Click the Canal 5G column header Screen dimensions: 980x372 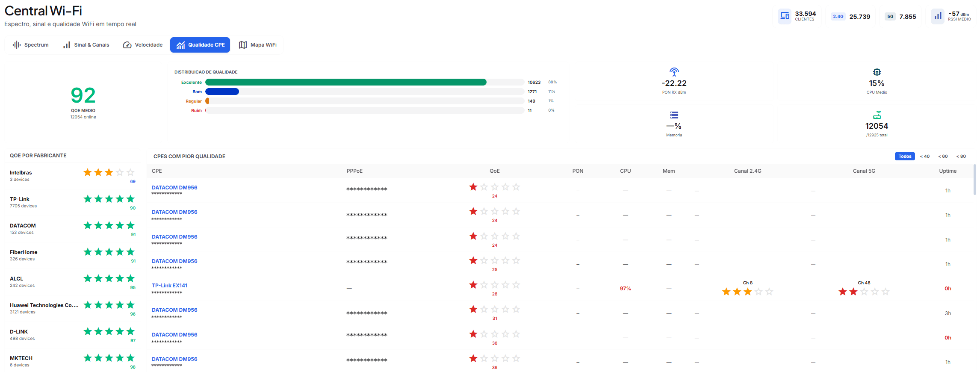tap(864, 171)
